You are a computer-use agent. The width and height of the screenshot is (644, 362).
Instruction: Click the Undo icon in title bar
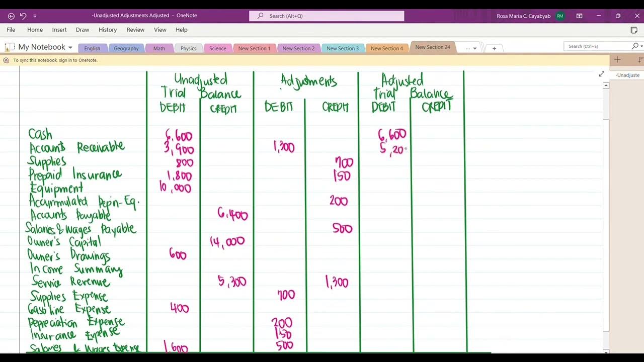(x=23, y=16)
